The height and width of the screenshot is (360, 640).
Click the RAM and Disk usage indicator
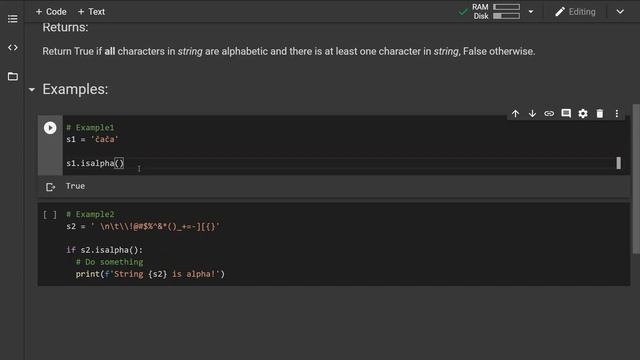(x=496, y=11)
